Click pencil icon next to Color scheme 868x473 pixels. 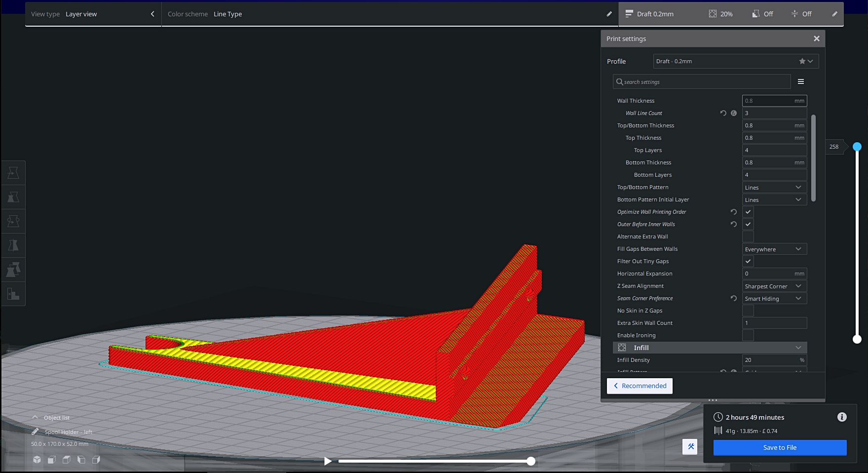[x=609, y=14]
